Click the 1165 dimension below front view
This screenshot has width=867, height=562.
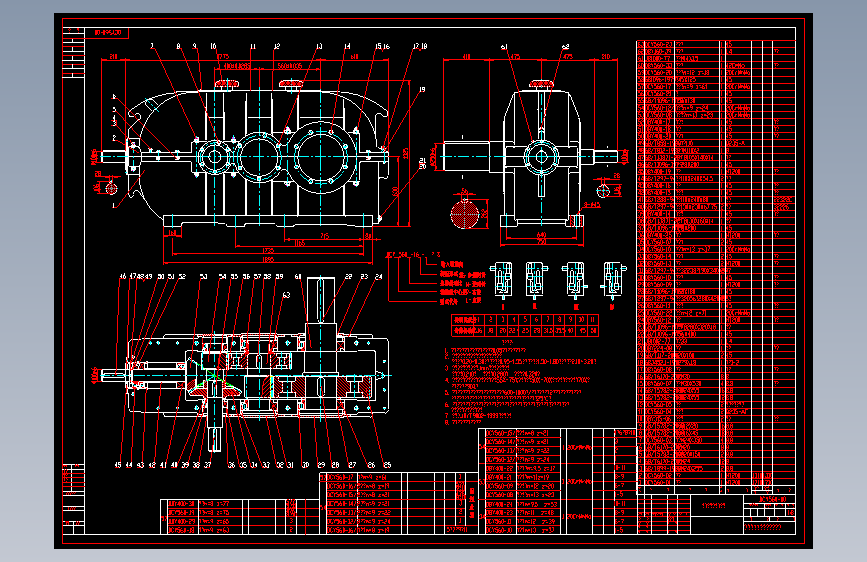299,243
